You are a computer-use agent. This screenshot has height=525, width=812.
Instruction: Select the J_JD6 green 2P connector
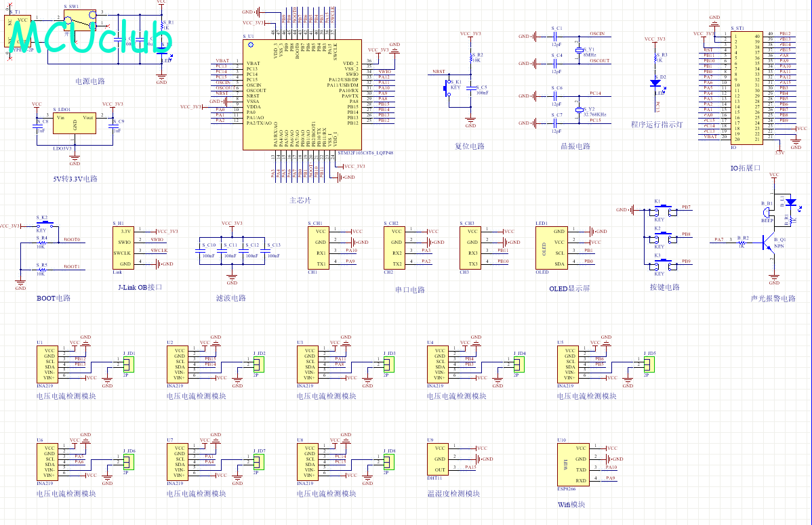click(x=128, y=462)
